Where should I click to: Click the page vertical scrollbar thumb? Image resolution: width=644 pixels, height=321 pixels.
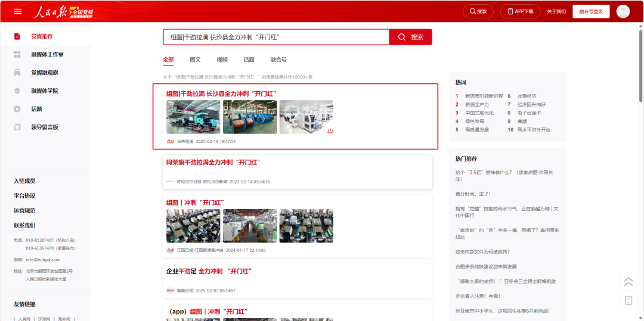tap(641, 66)
